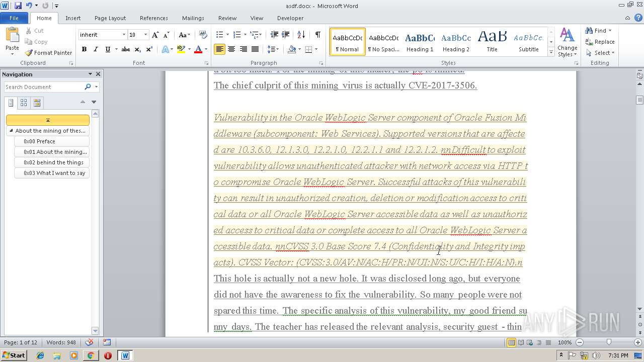The height and width of the screenshot is (362, 644).
Task: Apply red font color
Action: [x=198, y=49]
